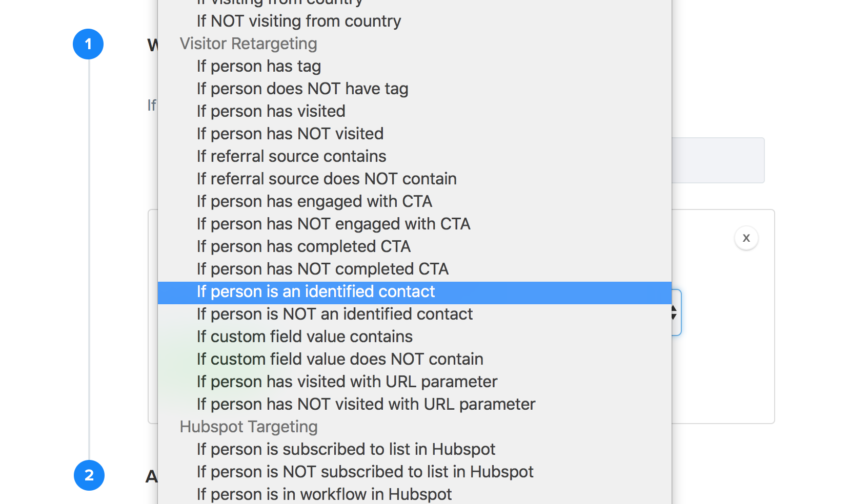Pick "If person has visited with URL parameter"
The width and height of the screenshot is (850, 504).
347,382
